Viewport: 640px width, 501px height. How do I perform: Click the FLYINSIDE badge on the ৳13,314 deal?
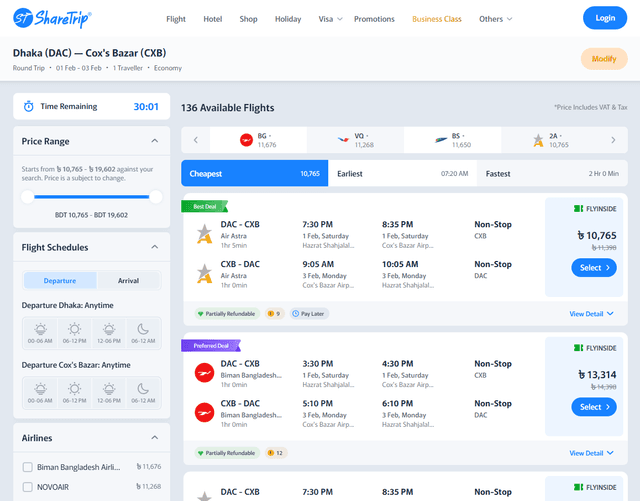(595, 348)
